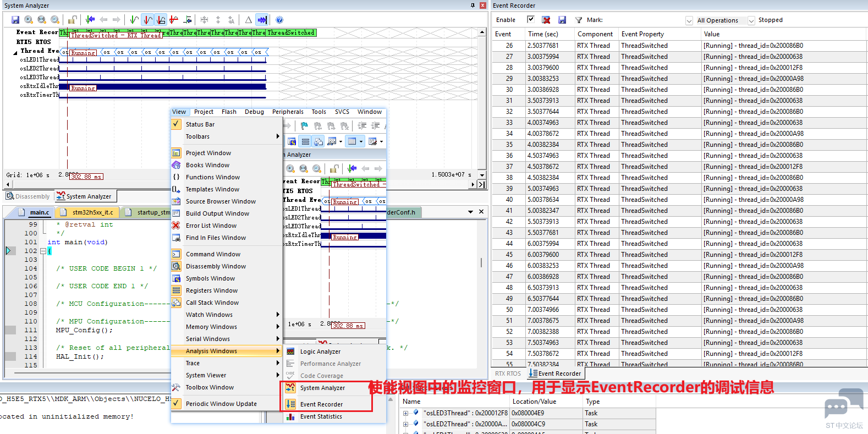Click the triangle delta marker icon

[249, 20]
